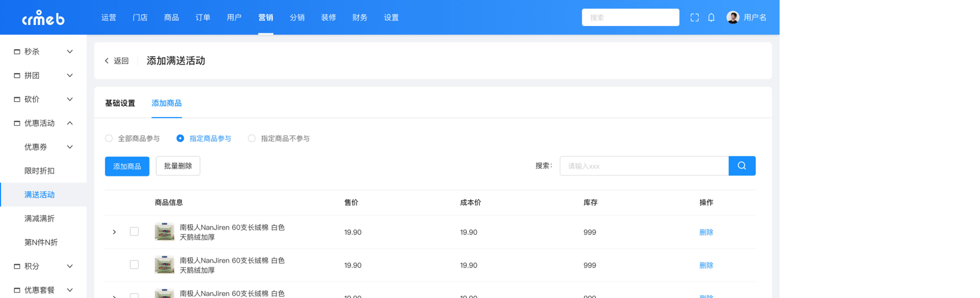Open 营销 top navigation item
The image size is (980, 298).
point(266,17)
